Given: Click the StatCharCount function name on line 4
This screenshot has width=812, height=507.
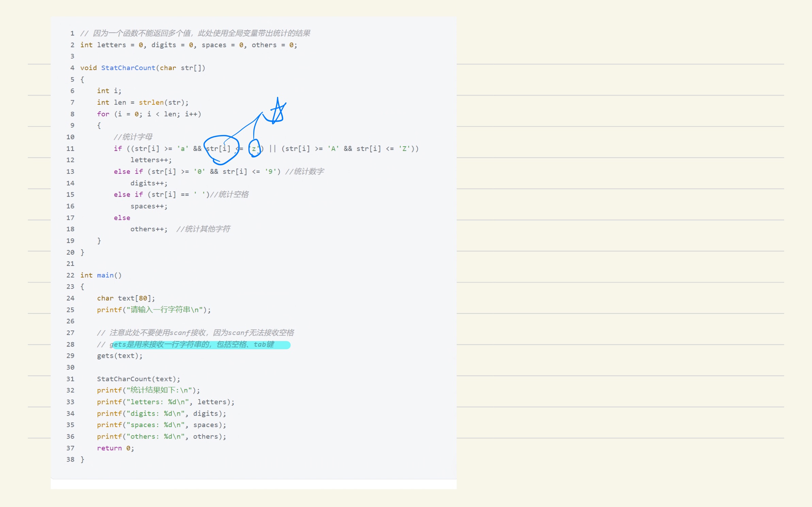Looking at the screenshot, I should (x=128, y=68).
